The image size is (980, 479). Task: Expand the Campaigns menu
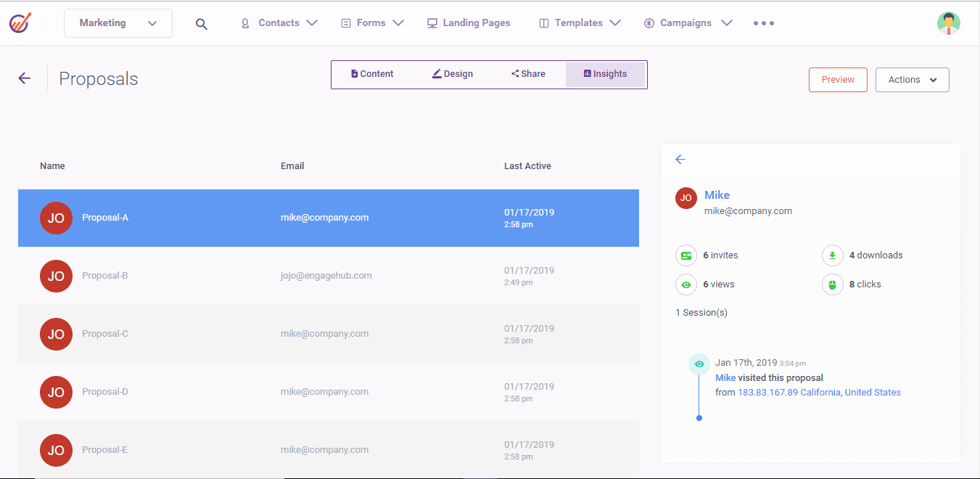tap(688, 23)
